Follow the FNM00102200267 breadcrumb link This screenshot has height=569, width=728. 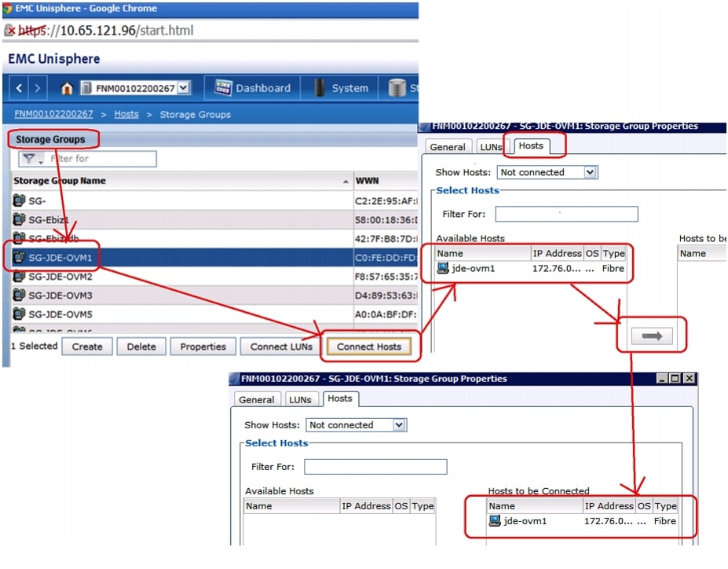coord(53,114)
